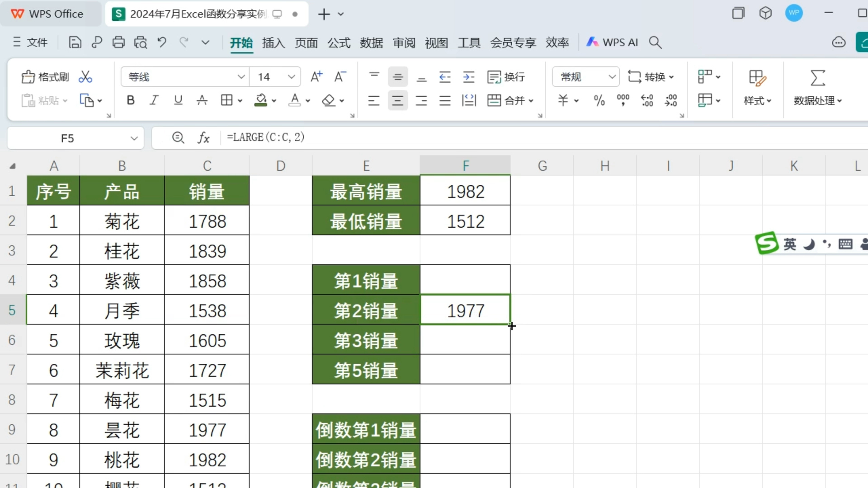Click the Wrap Text button
The image size is (868, 488).
(x=506, y=77)
